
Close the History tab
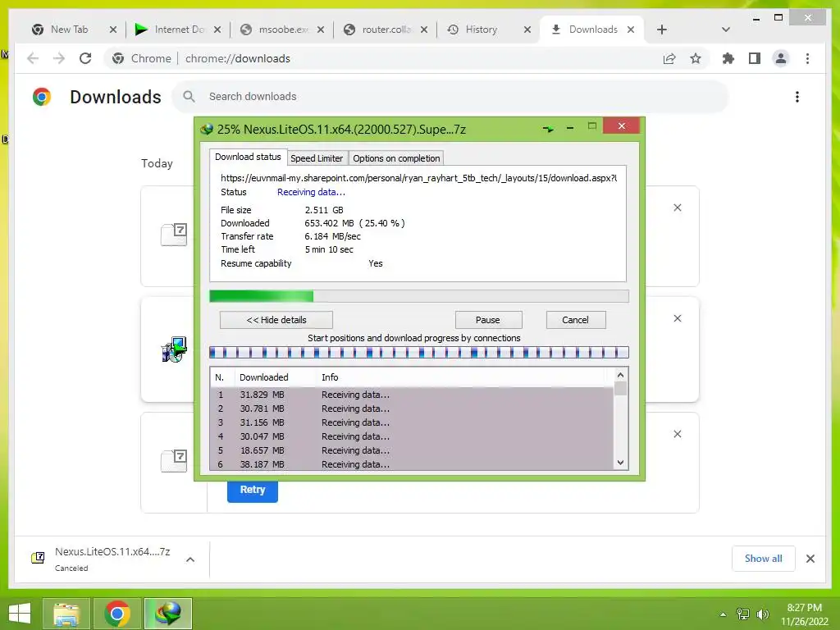pos(527,30)
